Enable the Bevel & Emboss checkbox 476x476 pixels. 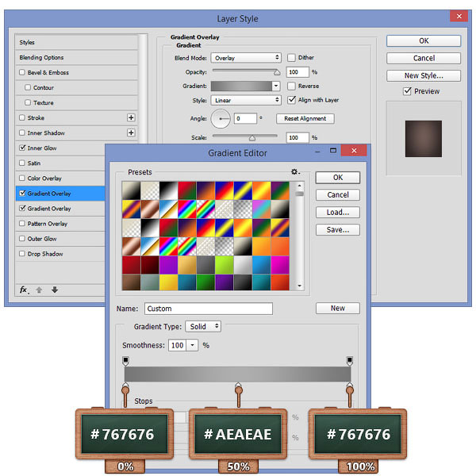(x=22, y=72)
